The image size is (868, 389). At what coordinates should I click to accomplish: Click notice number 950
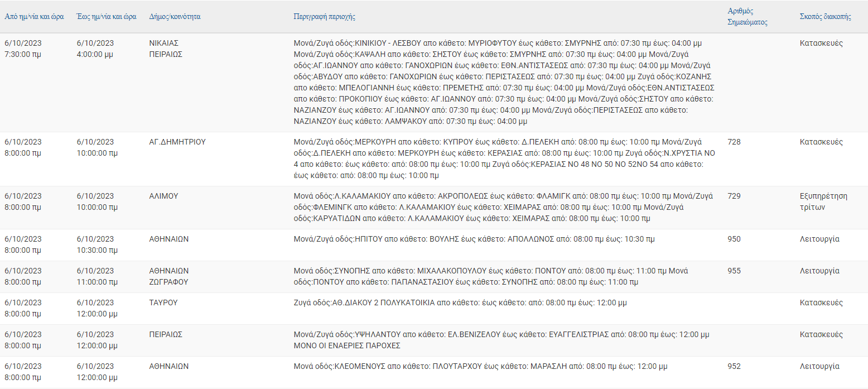click(734, 239)
